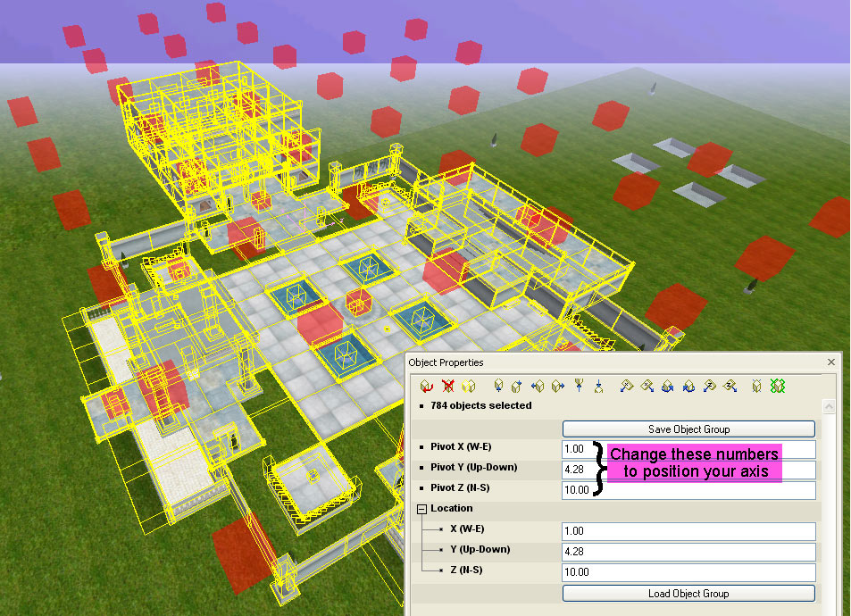The image size is (851, 616).
Task: Click the move object up-right arrow icon
Action: pos(517,386)
